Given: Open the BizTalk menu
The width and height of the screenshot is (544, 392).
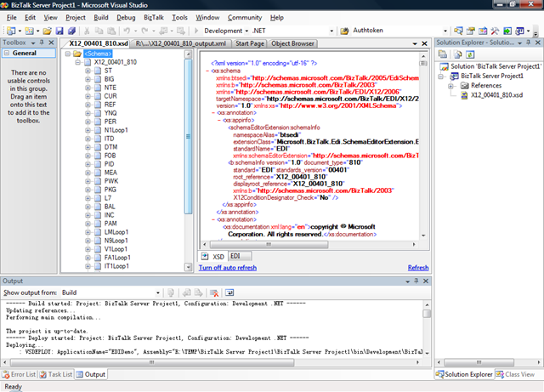Looking at the screenshot, I should click(153, 17).
